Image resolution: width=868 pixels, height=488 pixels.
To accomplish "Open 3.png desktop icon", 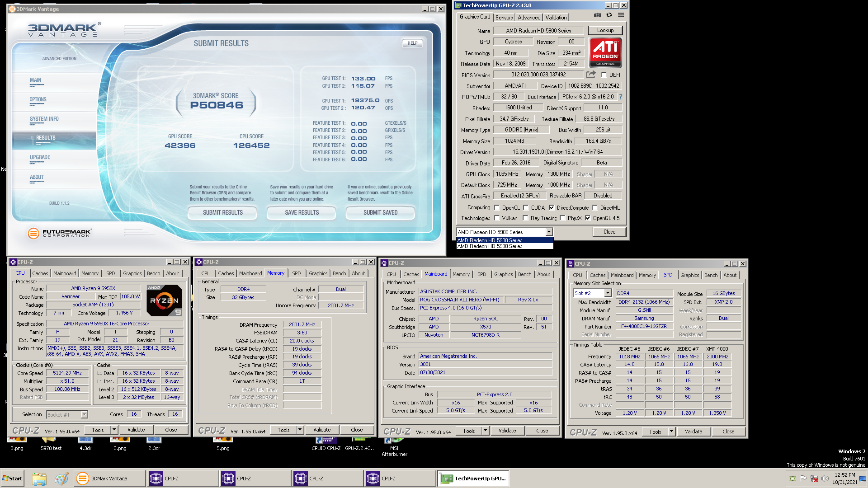I will coord(17,444).
